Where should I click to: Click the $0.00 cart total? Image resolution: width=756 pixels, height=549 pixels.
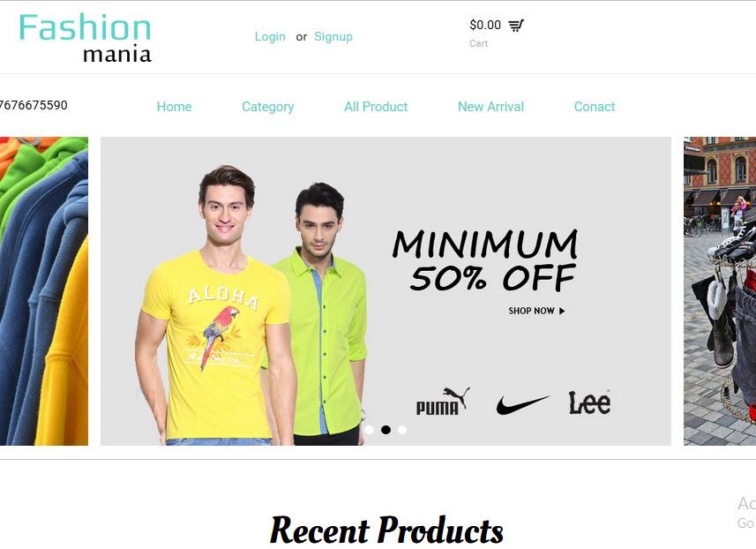tap(485, 25)
